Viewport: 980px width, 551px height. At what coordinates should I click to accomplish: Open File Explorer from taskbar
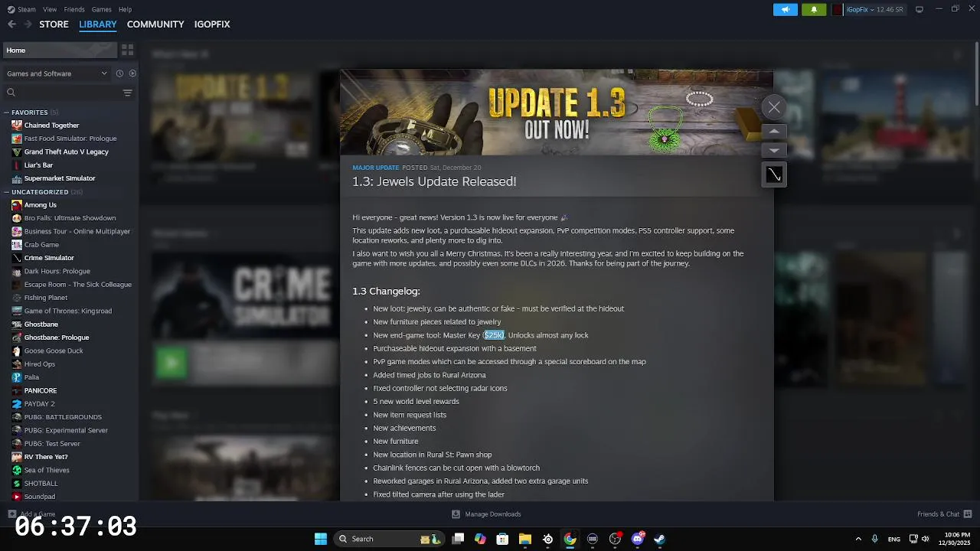[525, 539]
